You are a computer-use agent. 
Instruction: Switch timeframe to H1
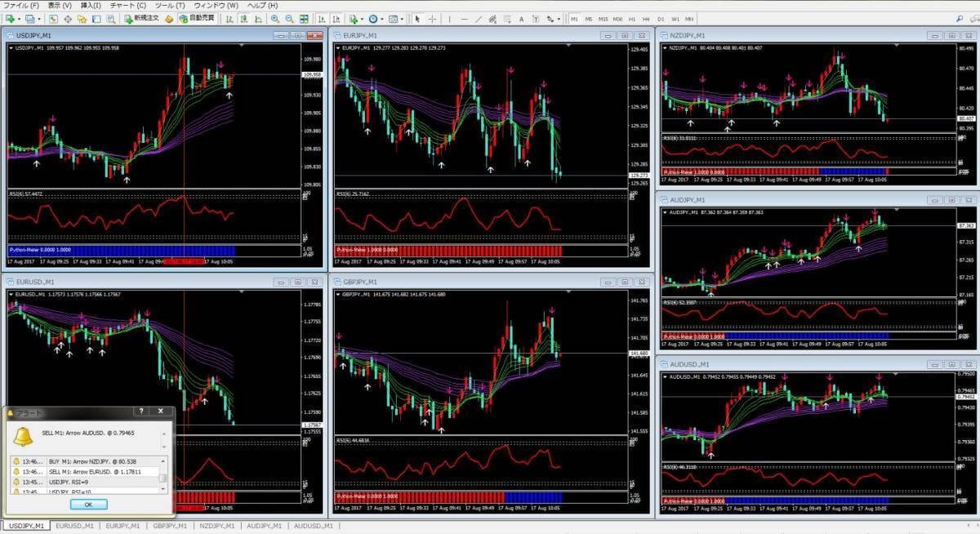(632, 19)
